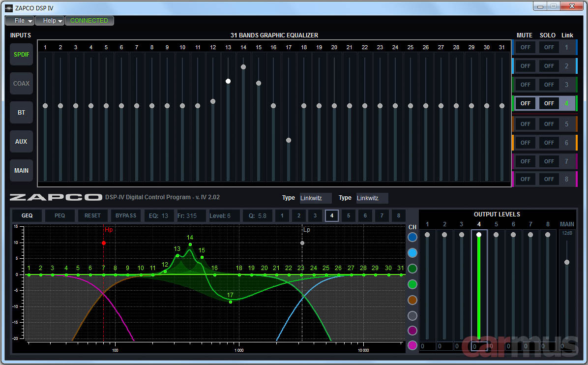
Task: Click the brown channel 5 circle
Action: point(412,300)
